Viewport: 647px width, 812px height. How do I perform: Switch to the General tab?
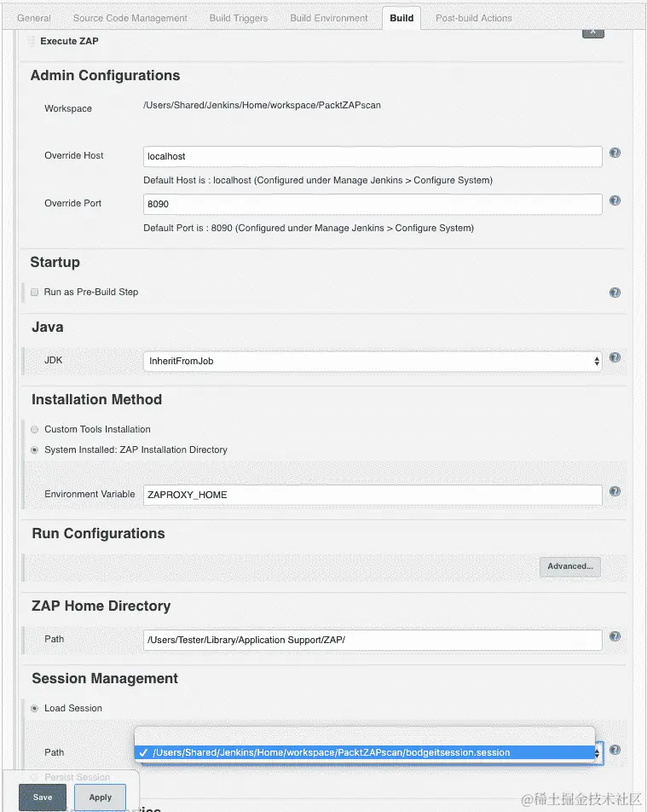click(34, 18)
